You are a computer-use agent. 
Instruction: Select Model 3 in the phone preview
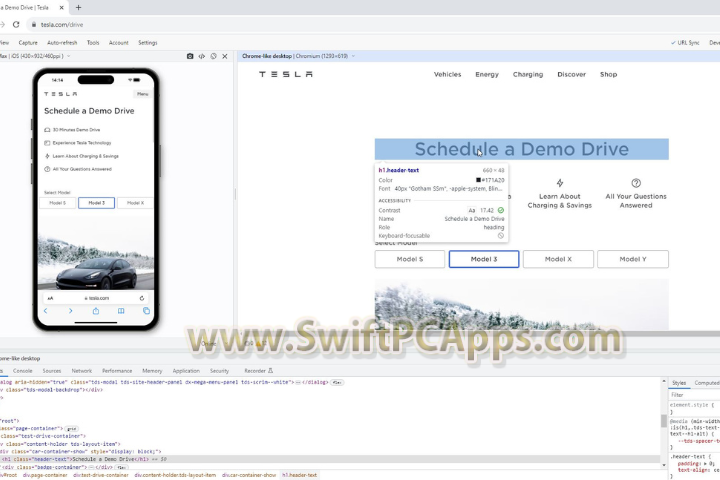tap(96, 203)
